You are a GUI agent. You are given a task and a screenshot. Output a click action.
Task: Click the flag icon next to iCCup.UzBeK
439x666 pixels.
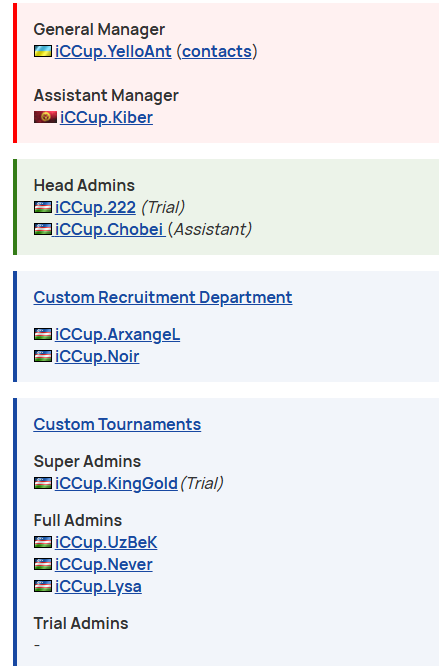pos(43,542)
